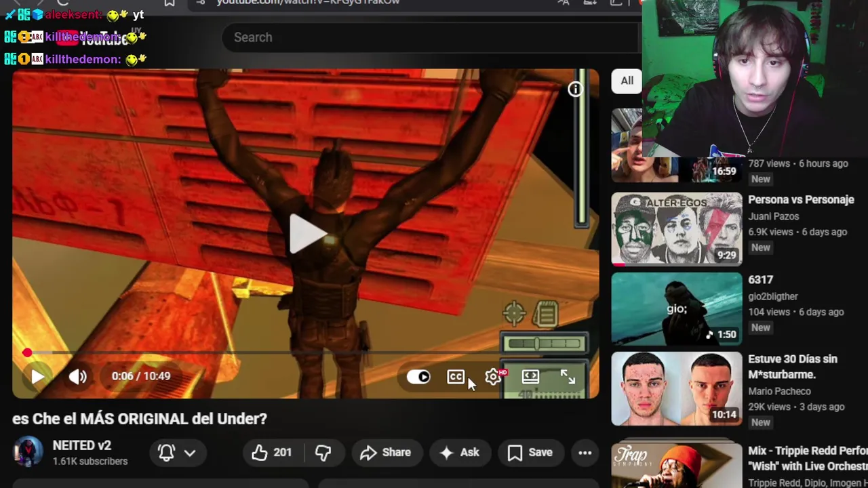The image size is (868, 488).
Task: Like the video with 201 likes
Action: coord(273,453)
